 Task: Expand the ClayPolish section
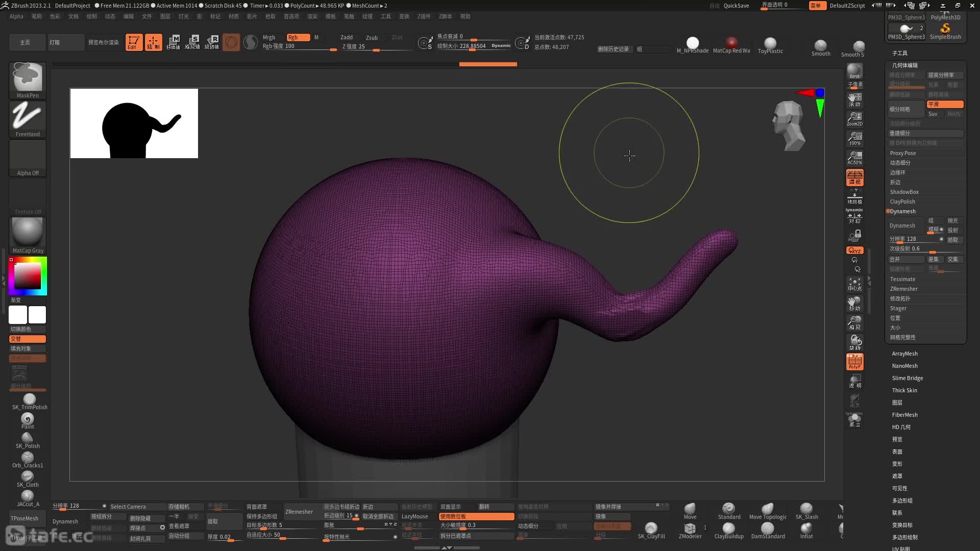coord(902,202)
